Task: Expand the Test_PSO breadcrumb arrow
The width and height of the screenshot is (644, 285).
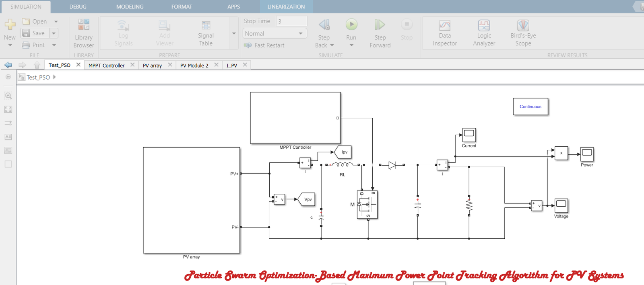Action: (54, 77)
